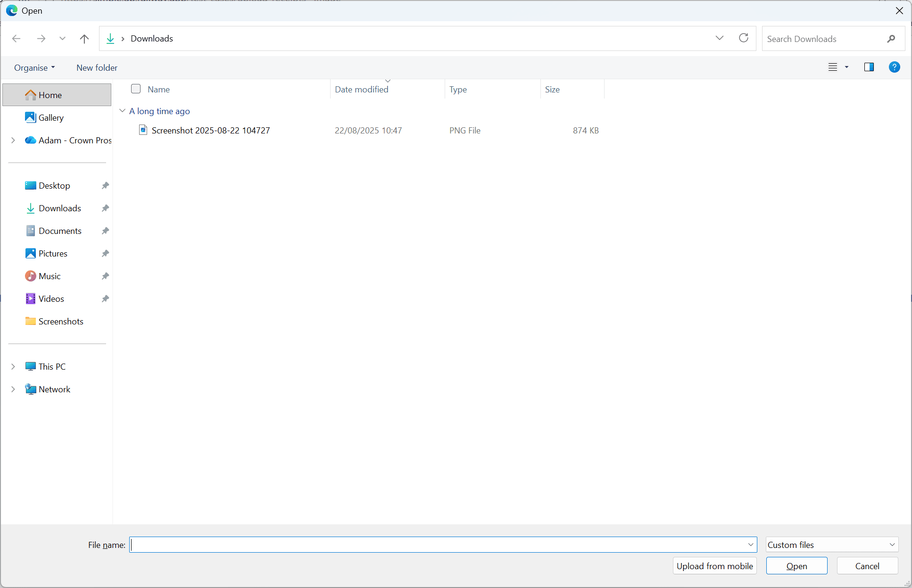Click the 874 KB size cell
This screenshot has width=912, height=588.
click(586, 130)
